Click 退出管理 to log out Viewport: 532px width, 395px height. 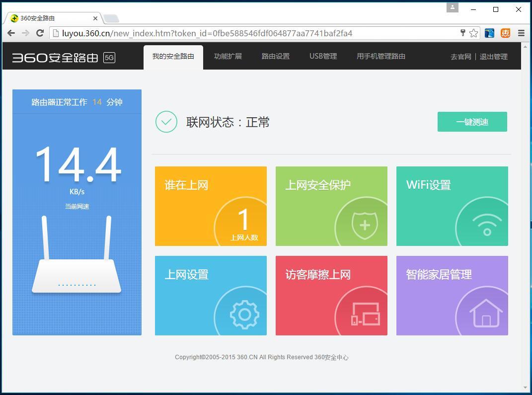point(494,56)
